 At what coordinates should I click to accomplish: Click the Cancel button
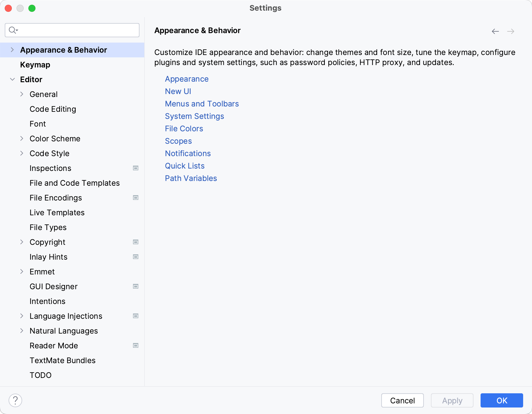click(403, 400)
